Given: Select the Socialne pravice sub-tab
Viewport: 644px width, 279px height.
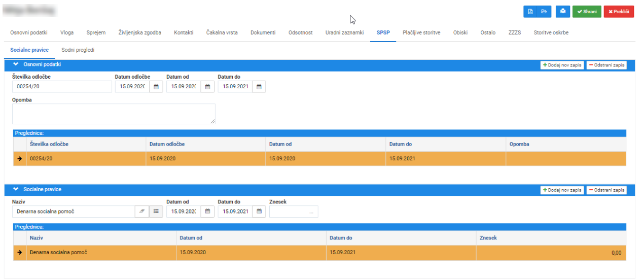Looking at the screenshot, I should pyautogui.click(x=29, y=50).
